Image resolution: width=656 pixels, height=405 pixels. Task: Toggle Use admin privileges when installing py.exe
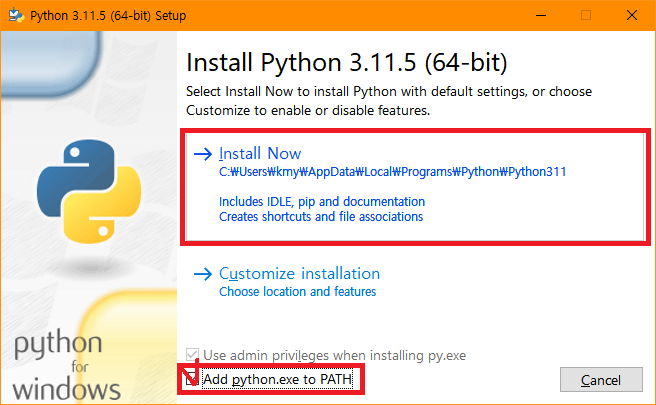click(x=192, y=355)
